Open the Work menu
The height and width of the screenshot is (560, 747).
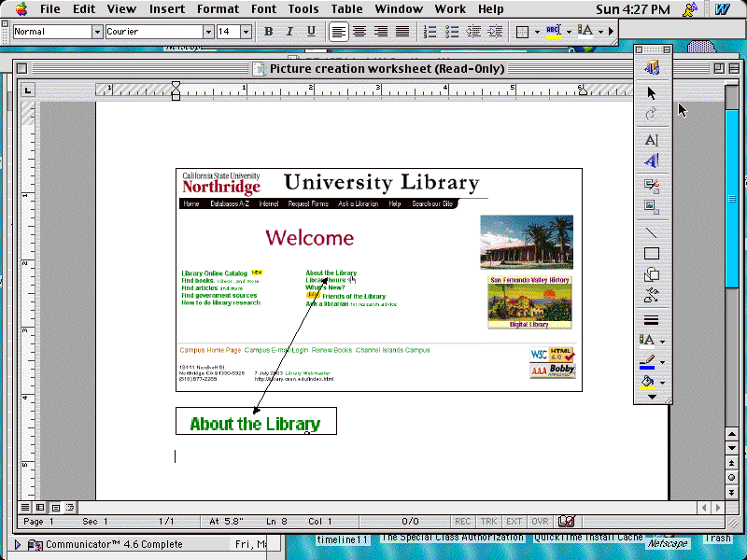450,9
